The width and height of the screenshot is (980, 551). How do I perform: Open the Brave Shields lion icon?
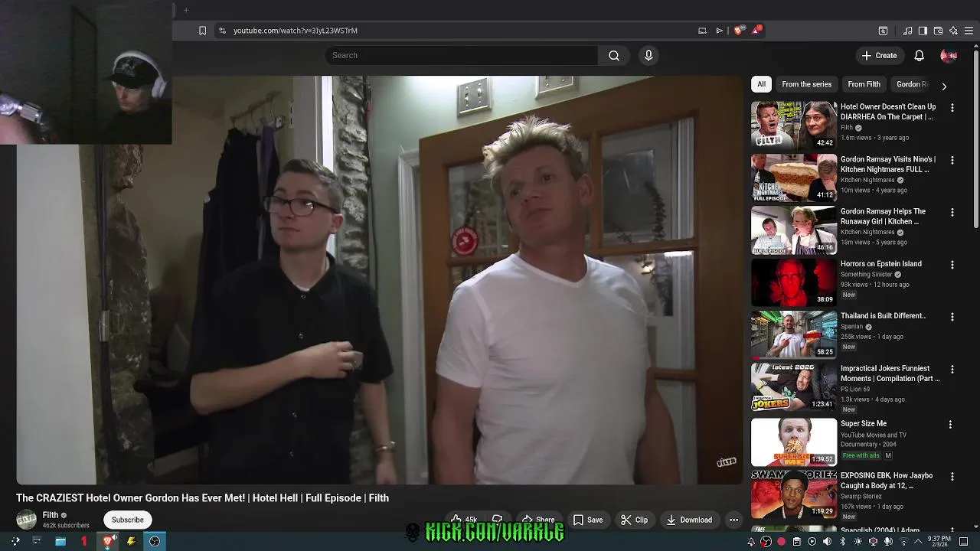click(x=738, y=31)
